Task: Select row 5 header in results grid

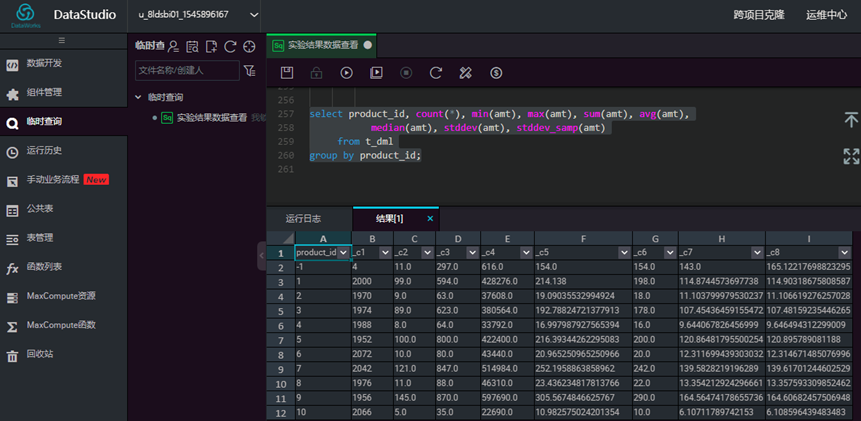Action: [281, 311]
